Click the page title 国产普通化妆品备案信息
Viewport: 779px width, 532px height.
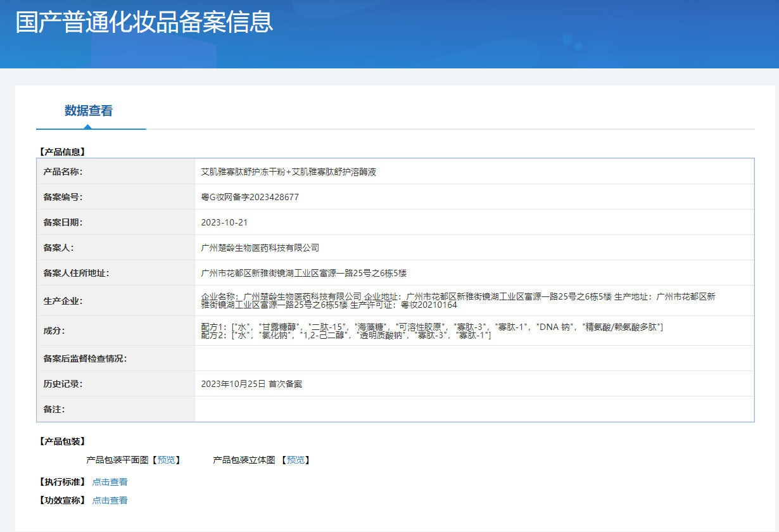pyautogui.click(x=144, y=22)
